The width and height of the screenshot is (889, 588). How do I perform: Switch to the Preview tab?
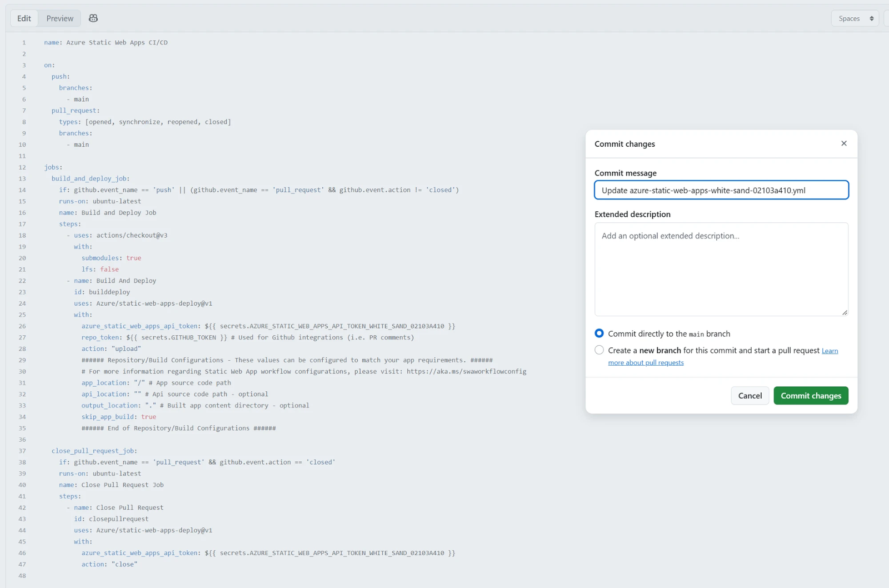click(x=60, y=18)
